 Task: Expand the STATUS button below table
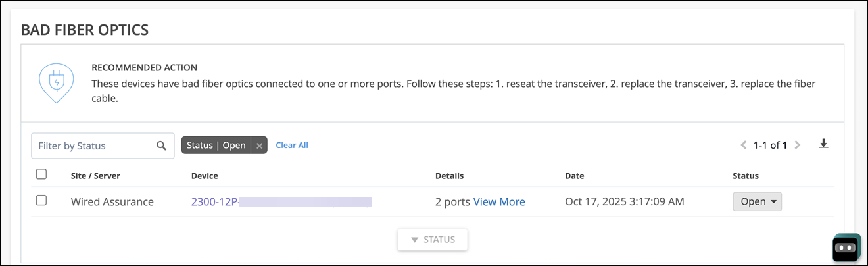click(432, 240)
